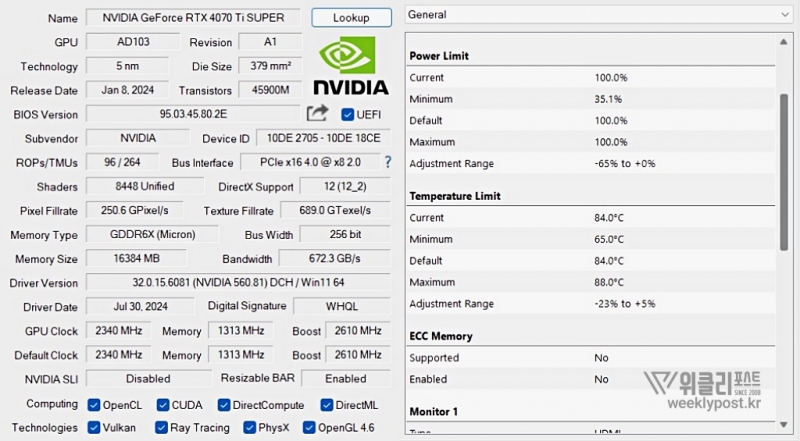Image resolution: width=800 pixels, height=441 pixels.
Task: Click the Revision field showing A1
Action: (x=270, y=42)
